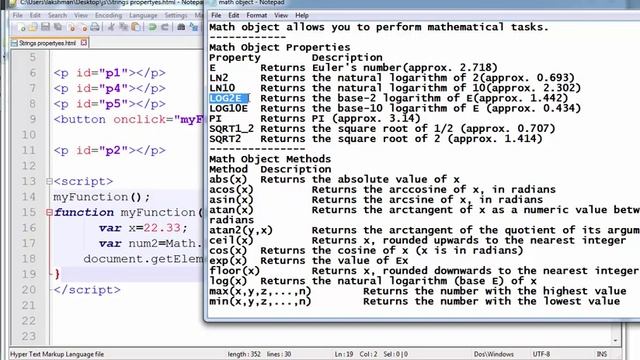Image resolution: width=640 pixels, height=360 pixels.
Task: Click line number 20 in Notepad++ margin
Action: pyautogui.click(x=29, y=290)
